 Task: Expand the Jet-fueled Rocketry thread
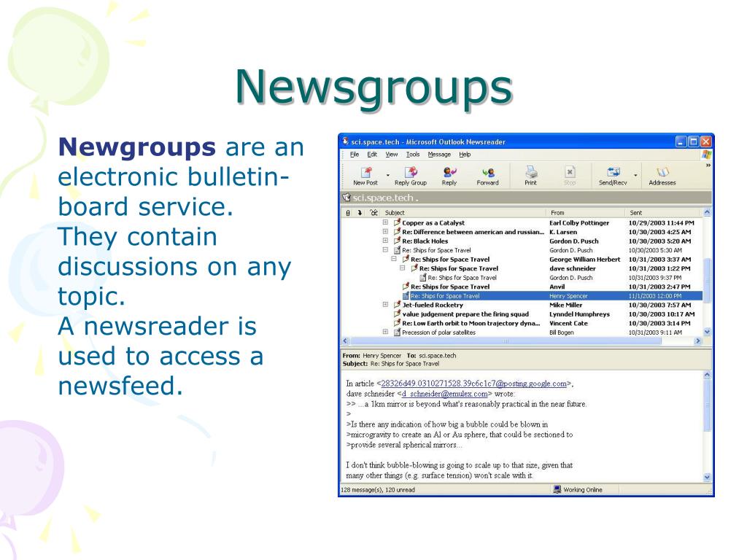point(385,304)
